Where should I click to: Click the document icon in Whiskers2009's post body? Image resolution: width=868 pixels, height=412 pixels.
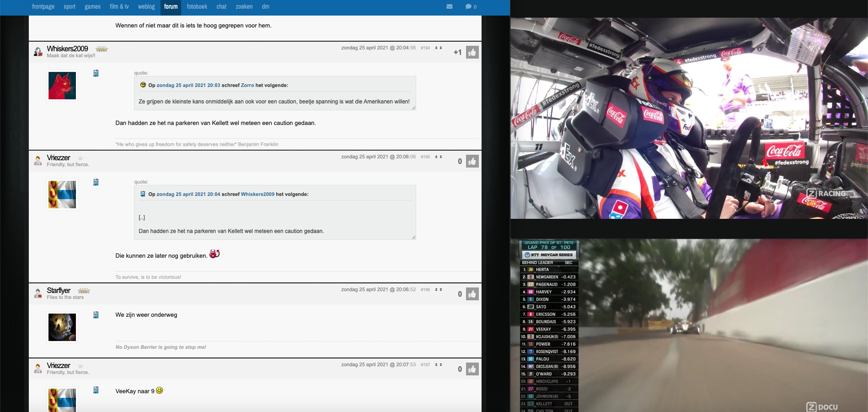pyautogui.click(x=96, y=73)
